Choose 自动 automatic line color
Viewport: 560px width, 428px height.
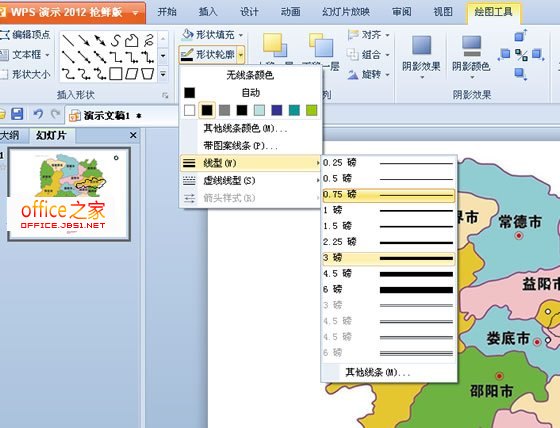tap(250, 93)
